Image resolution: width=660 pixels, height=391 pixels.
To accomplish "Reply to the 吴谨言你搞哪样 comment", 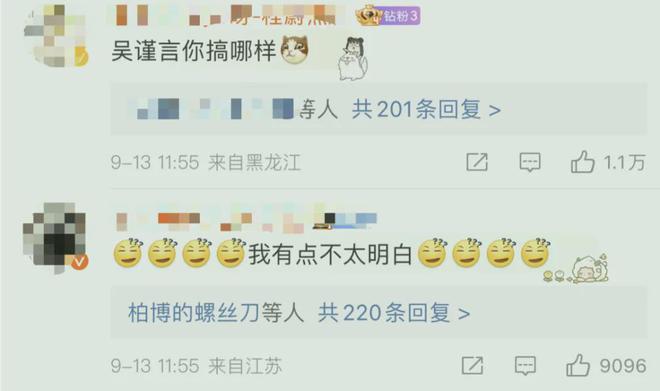I will click(530, 162).
